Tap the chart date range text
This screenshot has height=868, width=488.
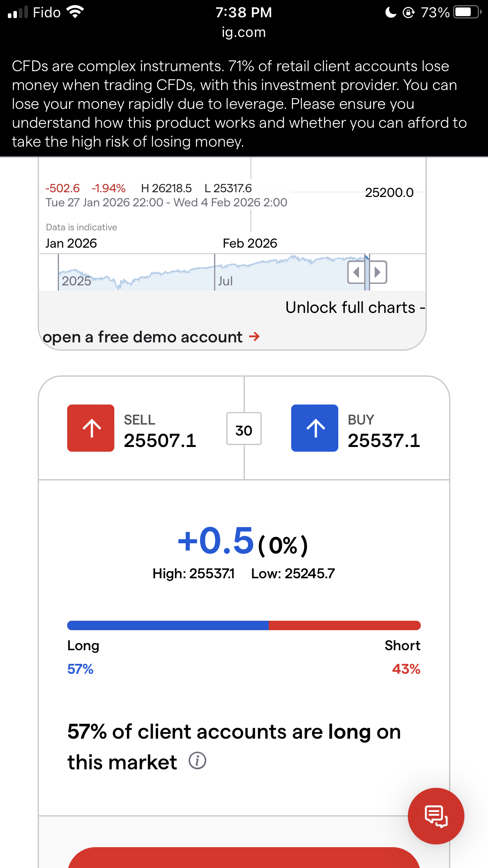(166, 202)
